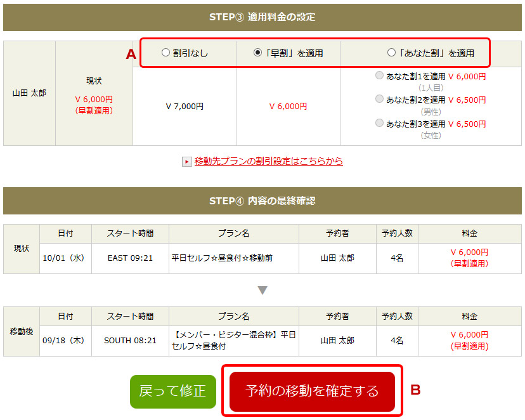Select the「早割」を適用 radio option

(x=257, y=53)
